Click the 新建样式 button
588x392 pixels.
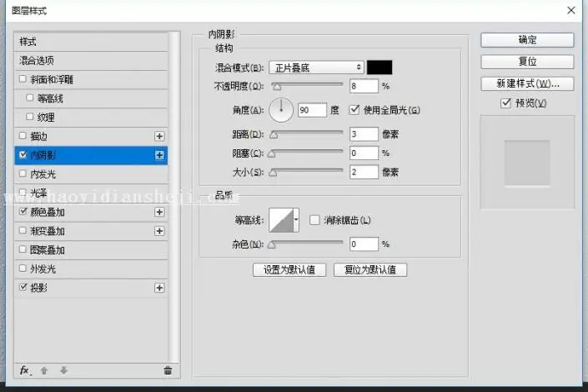[527, 83]
